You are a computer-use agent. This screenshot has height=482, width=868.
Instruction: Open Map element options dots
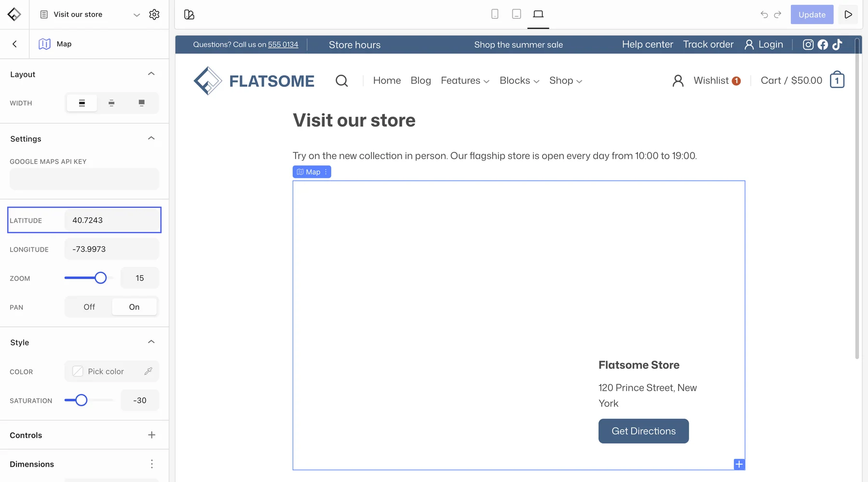[326, 172]
